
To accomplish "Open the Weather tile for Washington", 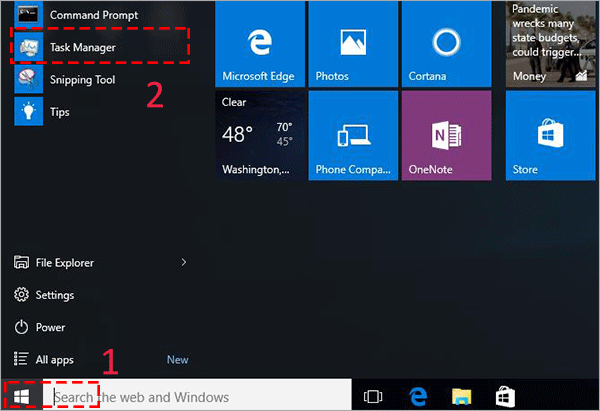I will pos(260,135).
